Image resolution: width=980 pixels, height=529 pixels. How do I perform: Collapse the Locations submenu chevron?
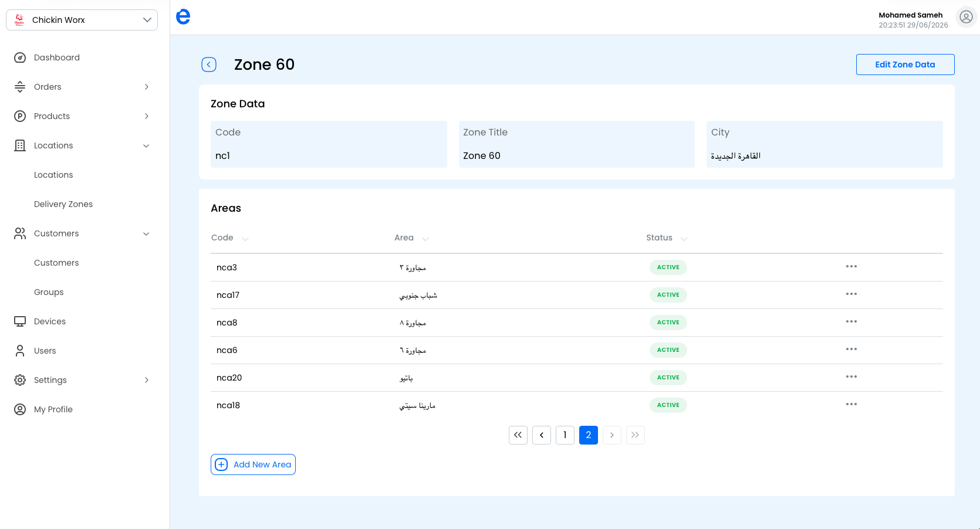coord(147,145)
